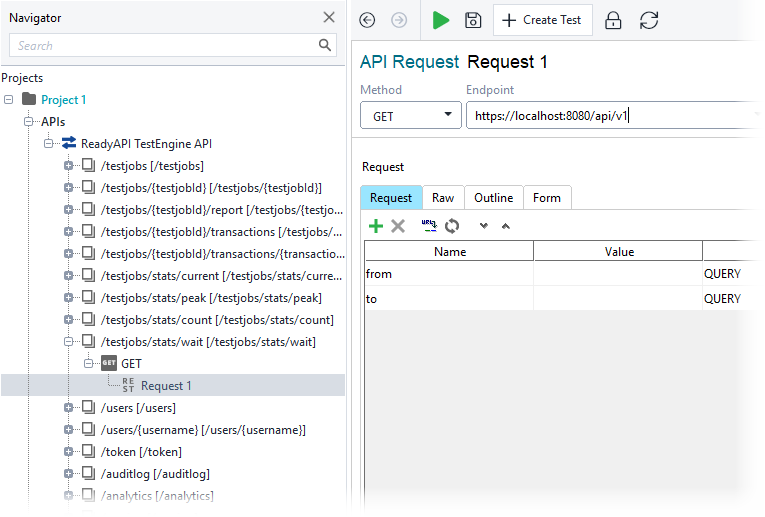Click the green plus add parameter icon
765x517 pixels.
point(376,226)
